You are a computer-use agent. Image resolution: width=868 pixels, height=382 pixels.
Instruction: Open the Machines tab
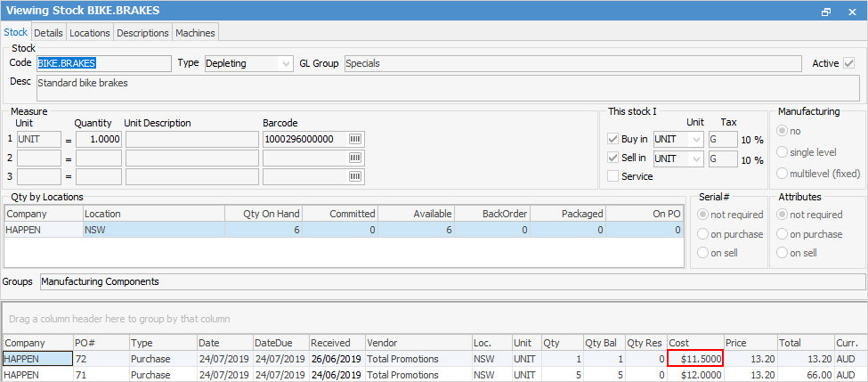(195, 33)
